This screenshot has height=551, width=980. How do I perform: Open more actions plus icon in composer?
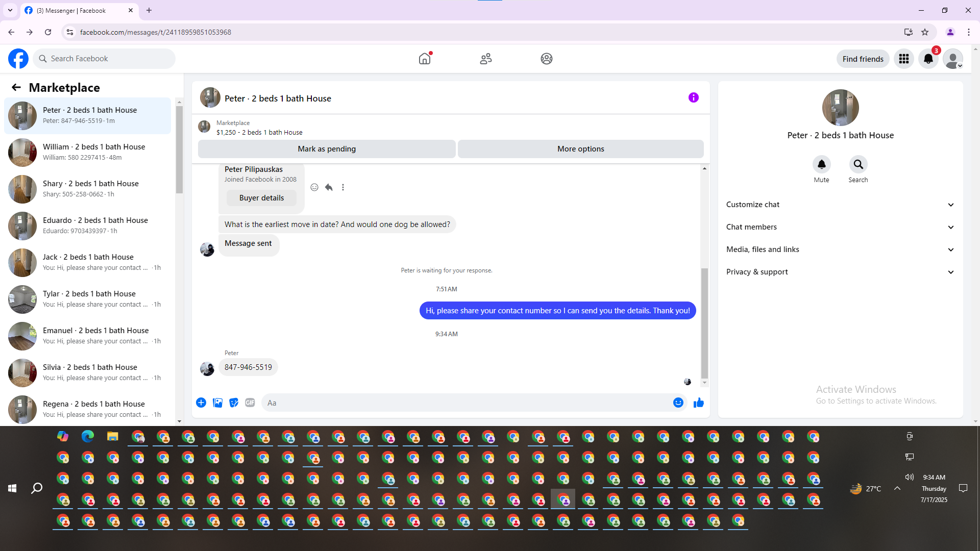(x=201, y=403)
